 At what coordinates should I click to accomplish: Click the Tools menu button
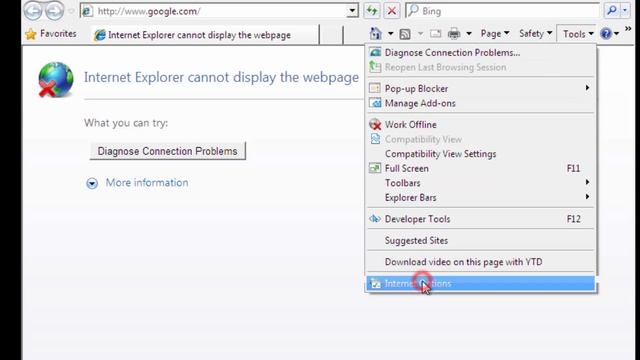[x=578, y=34]
